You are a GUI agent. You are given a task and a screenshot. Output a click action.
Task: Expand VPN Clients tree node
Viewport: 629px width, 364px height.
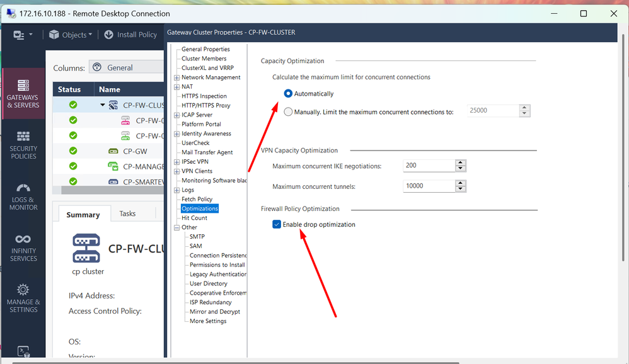tap(176, 171)
